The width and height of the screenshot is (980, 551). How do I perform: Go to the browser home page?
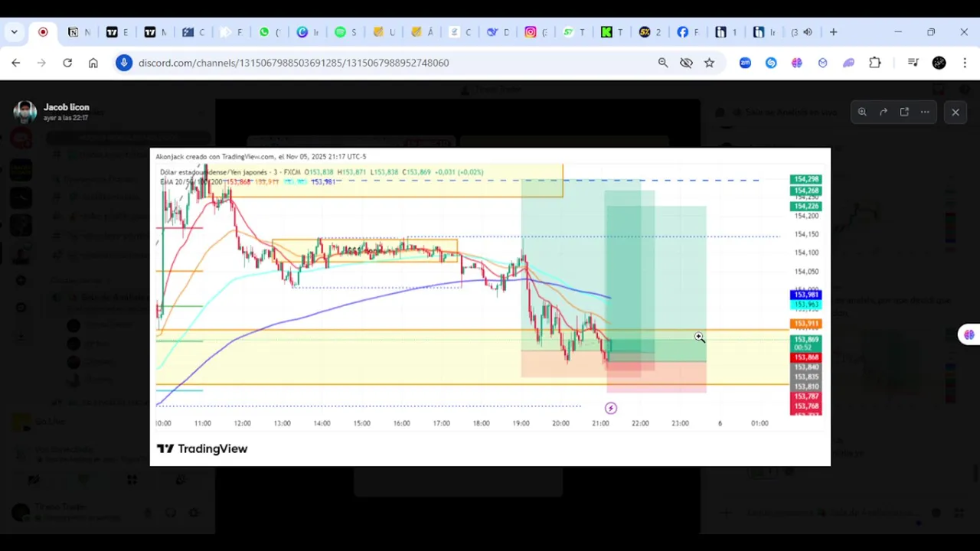(x=93, y=63)
